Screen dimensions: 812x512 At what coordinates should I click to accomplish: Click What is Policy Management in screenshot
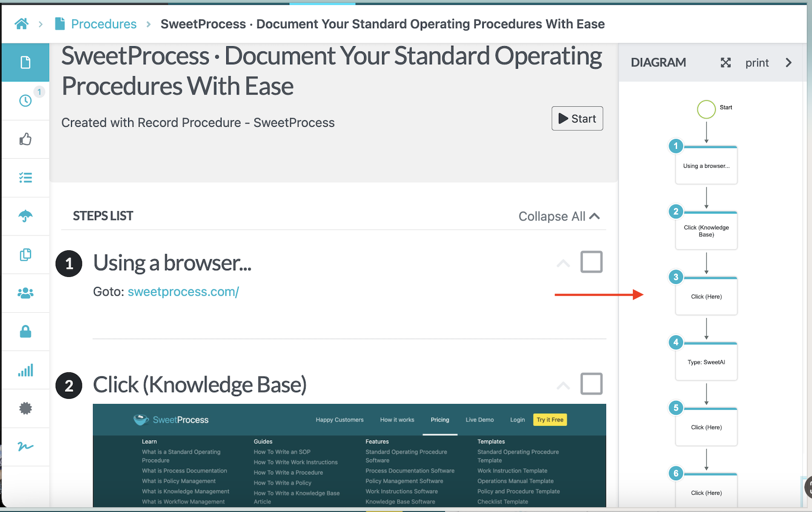point(179,481)
